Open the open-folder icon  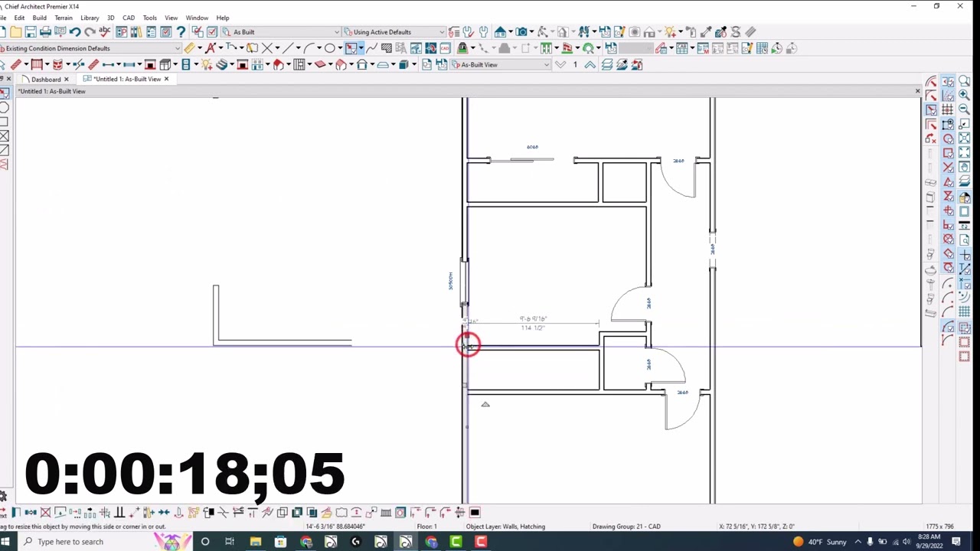pos(15,31)
